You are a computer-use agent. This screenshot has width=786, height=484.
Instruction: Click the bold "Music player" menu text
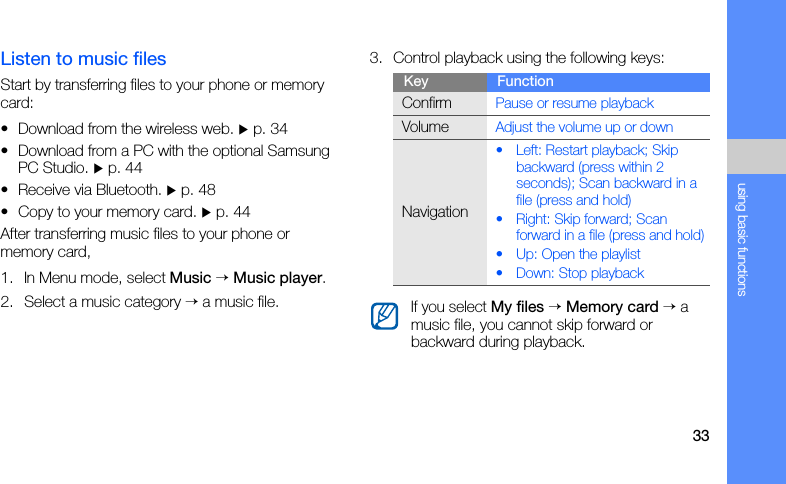[x=278, y=278]
